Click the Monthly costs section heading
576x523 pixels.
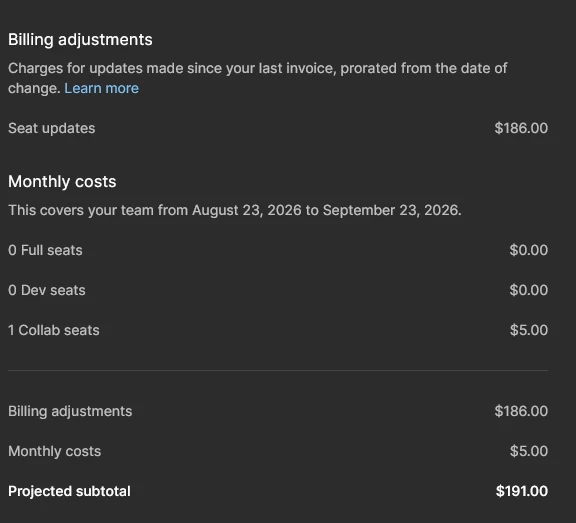[x=62, y=181]
